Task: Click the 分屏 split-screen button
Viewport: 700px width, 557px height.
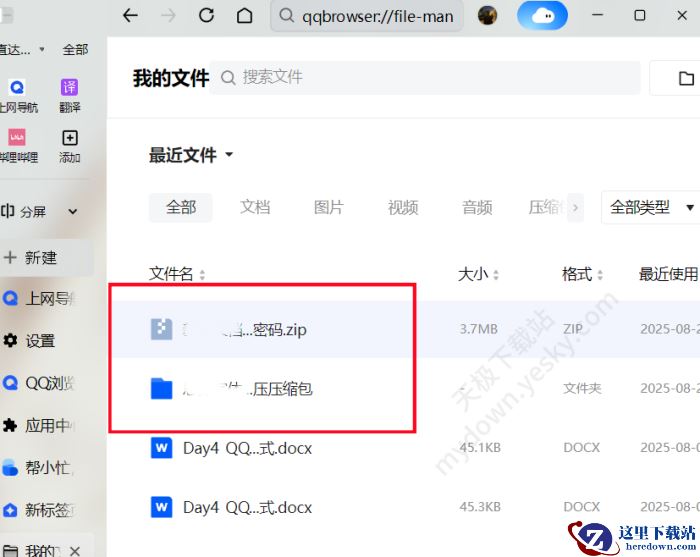Action: [x=23, y=211]
